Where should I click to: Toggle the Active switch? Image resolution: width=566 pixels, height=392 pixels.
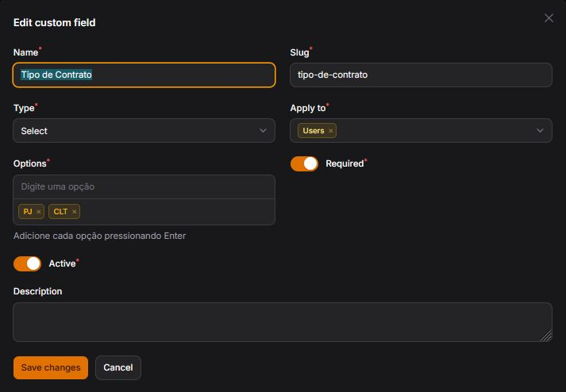[x=27, y=263]
